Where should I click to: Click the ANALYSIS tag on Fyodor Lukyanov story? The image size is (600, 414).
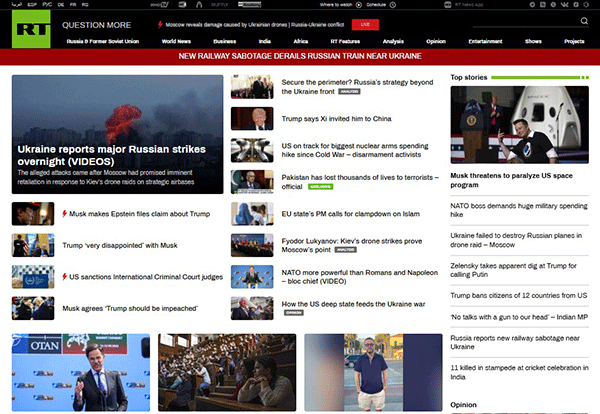click(x=346, y=250)
